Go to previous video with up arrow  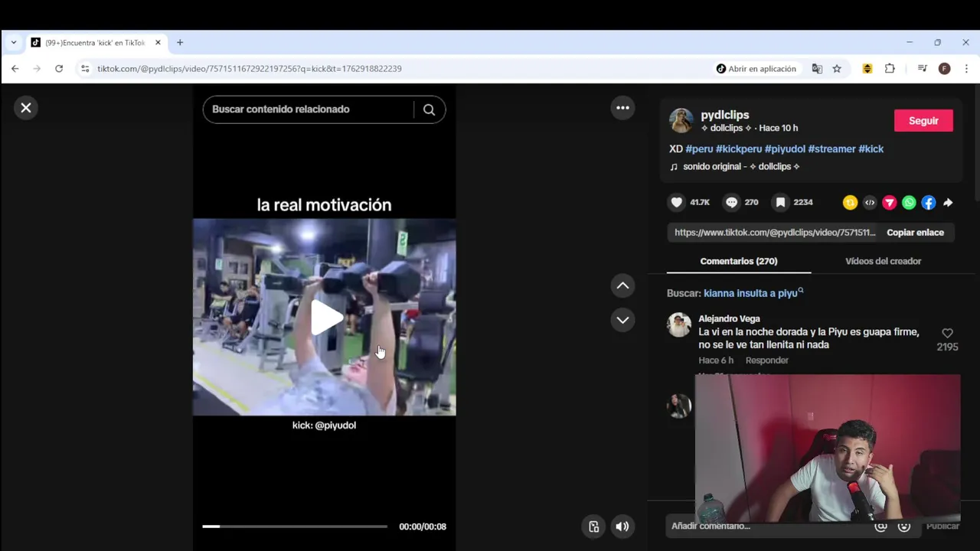(622, 285)
